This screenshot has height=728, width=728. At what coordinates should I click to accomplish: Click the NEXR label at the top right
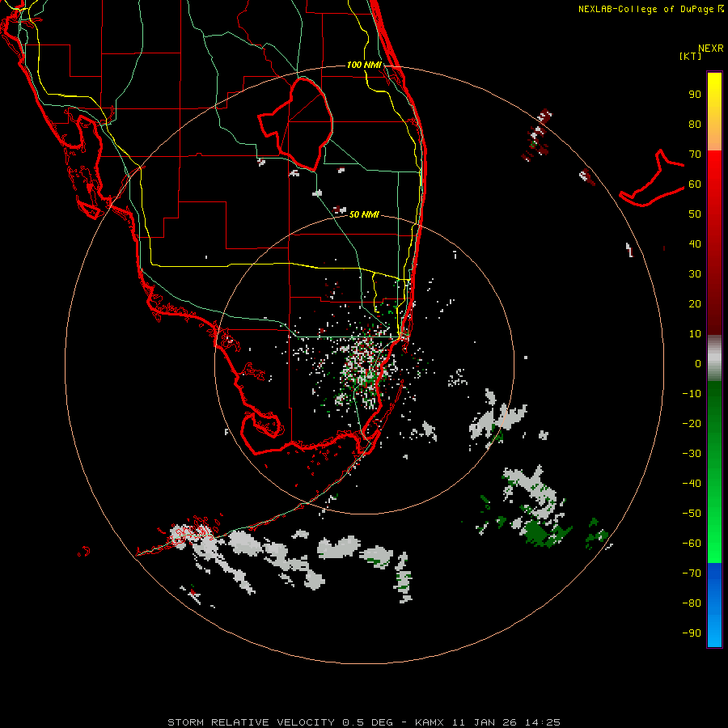pyautogui.click(x=711, y=49)
